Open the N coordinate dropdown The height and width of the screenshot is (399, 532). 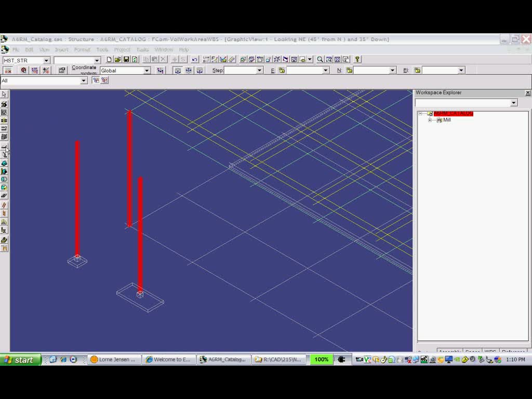(392, 70)
